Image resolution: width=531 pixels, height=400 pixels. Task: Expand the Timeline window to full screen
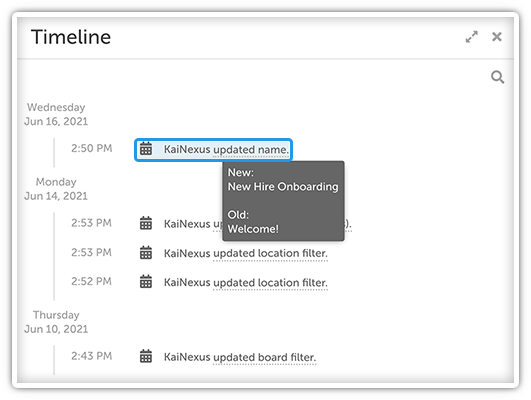(472, 37)
